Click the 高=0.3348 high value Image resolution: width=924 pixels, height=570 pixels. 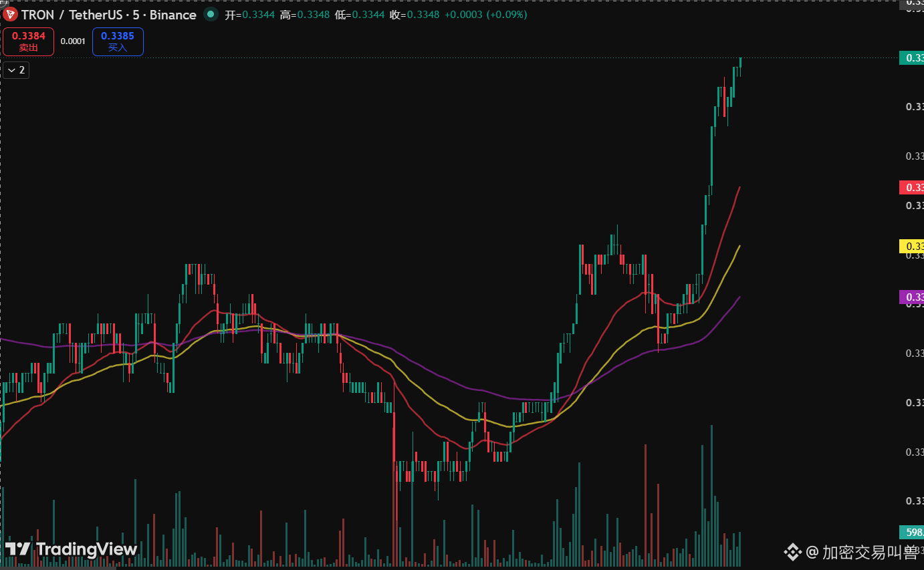point(304,14)
